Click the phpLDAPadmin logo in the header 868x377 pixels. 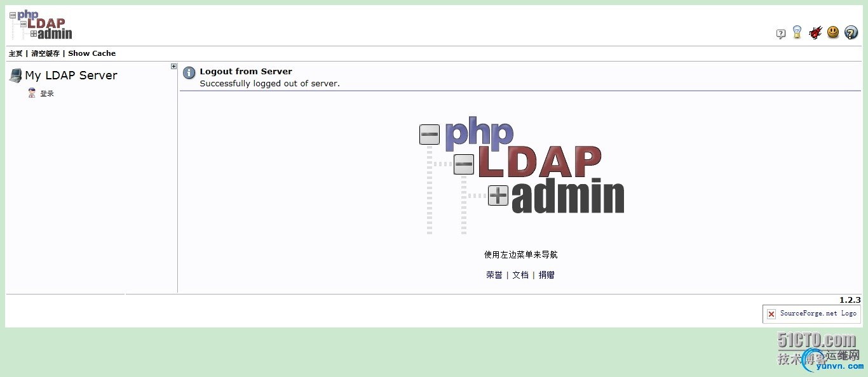coord(41,25)
